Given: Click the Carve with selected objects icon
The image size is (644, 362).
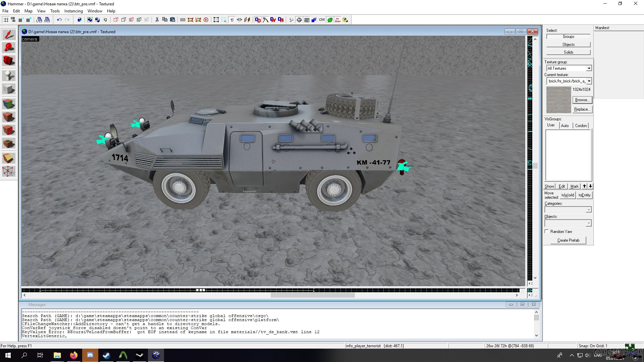Looking at the screenshot, I should tap(79, 20).
